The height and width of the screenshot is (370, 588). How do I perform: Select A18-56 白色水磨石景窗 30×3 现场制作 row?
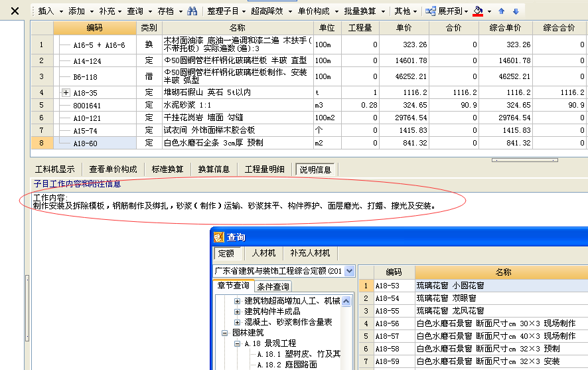coord(473,324)
